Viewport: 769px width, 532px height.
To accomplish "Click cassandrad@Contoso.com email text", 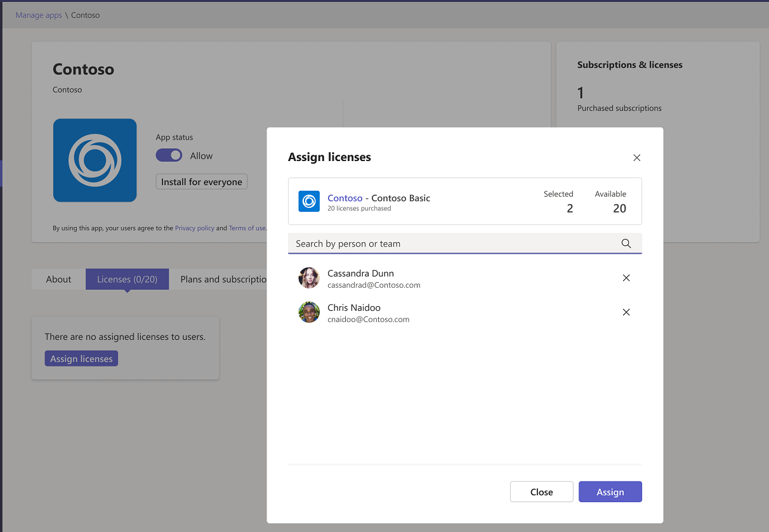I will pyautogui.click(x=374, y=285).
